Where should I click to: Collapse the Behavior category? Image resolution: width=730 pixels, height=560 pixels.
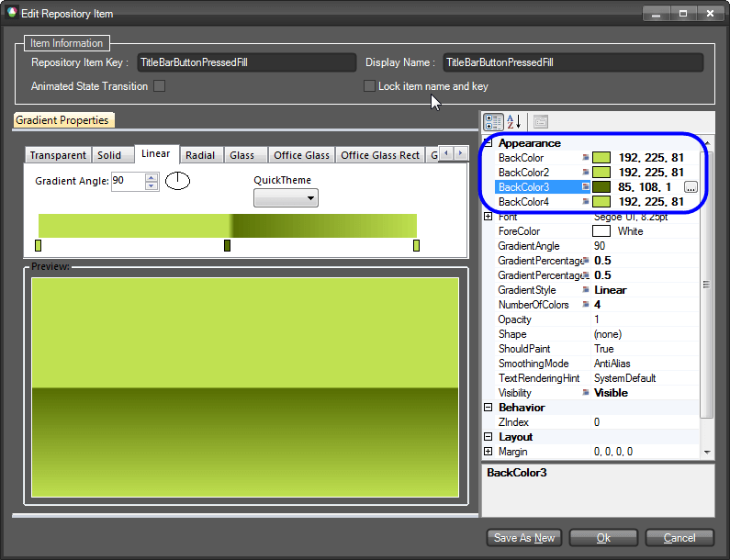point(488,408)
